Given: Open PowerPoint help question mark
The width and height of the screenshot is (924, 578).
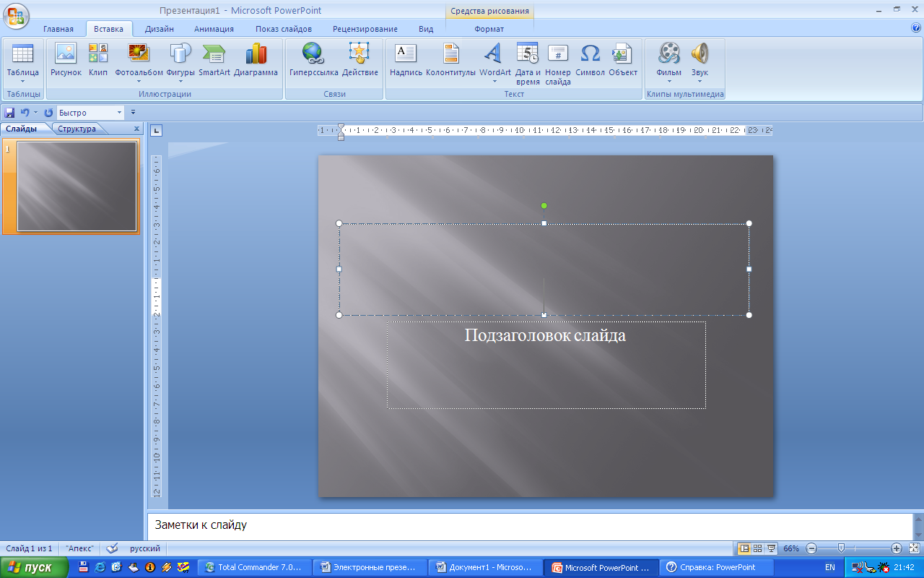Looking at the screenshot, I should point(916,28).
